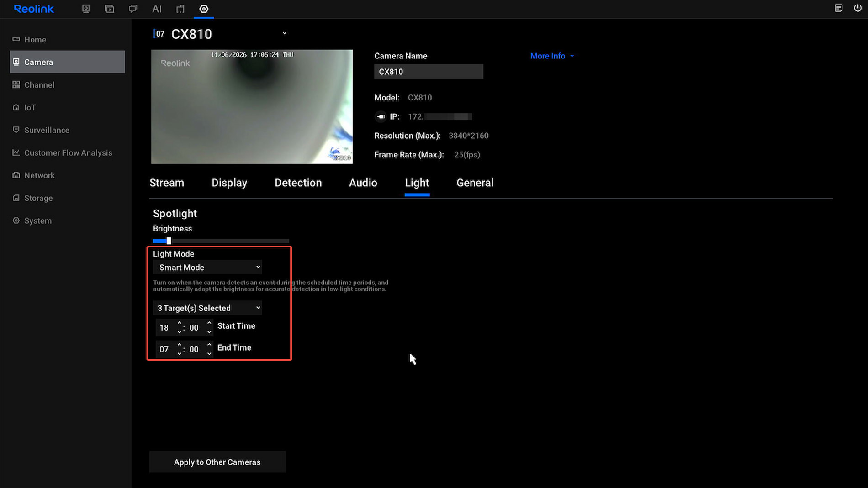
Task: Open the Light Mode Smart Mode dropdown
Action: pyautogui.click(x=207, y=267)
